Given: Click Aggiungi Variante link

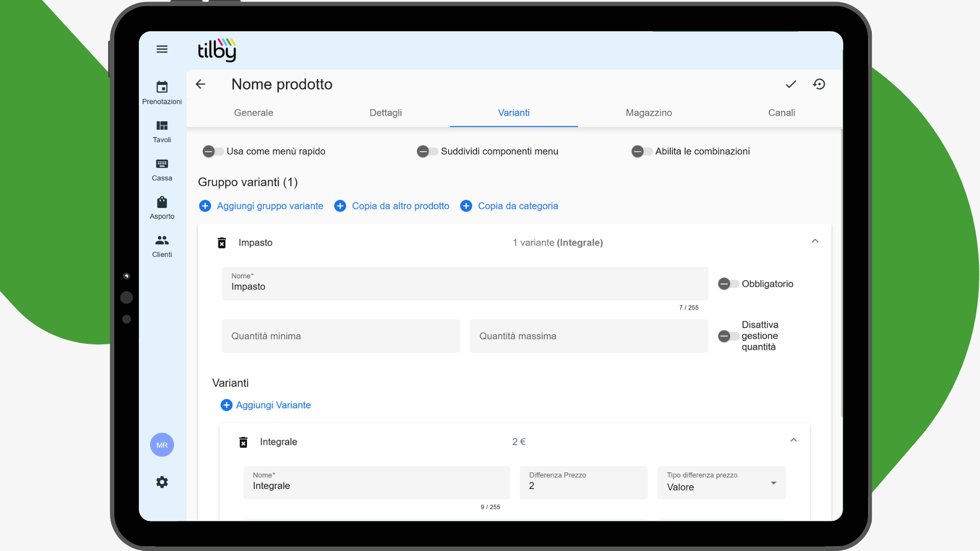Looking at the screenshot, I should coord(273,405).
